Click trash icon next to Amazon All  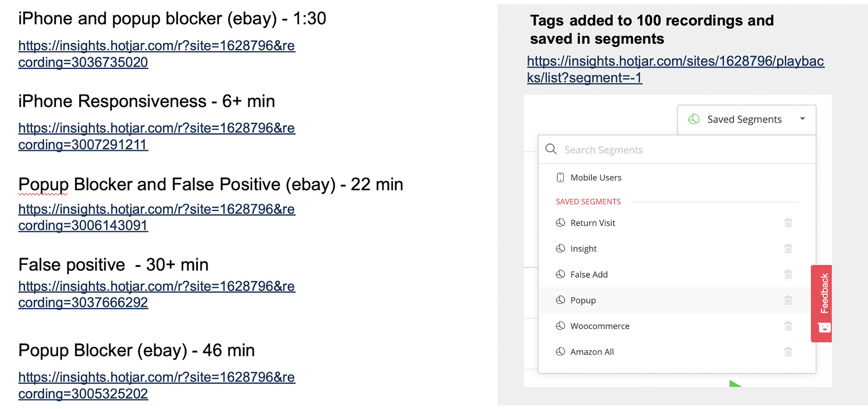[788, 352]
